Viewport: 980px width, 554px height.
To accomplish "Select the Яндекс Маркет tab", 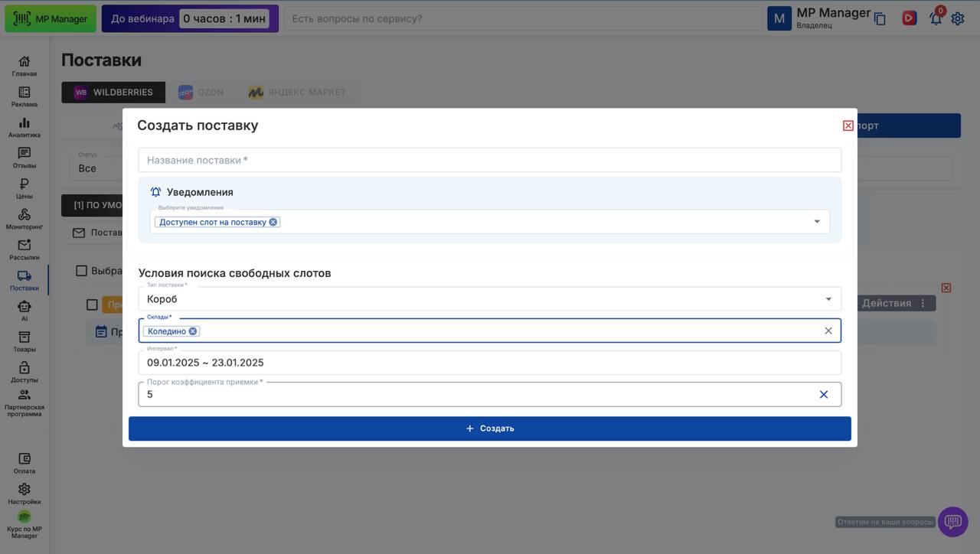I will point(296,93).
